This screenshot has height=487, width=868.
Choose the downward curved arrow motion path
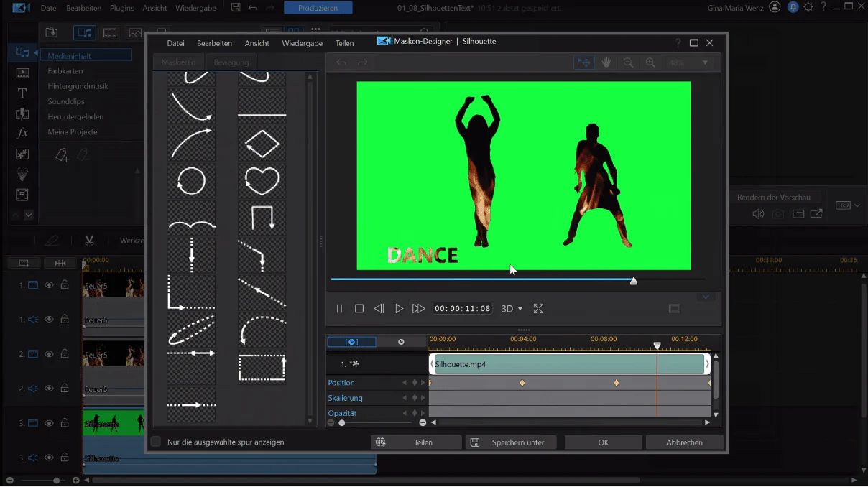(x=191, y=106)
